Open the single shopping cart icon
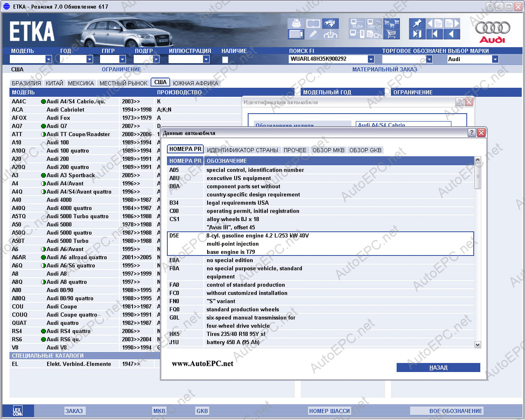 391,34
